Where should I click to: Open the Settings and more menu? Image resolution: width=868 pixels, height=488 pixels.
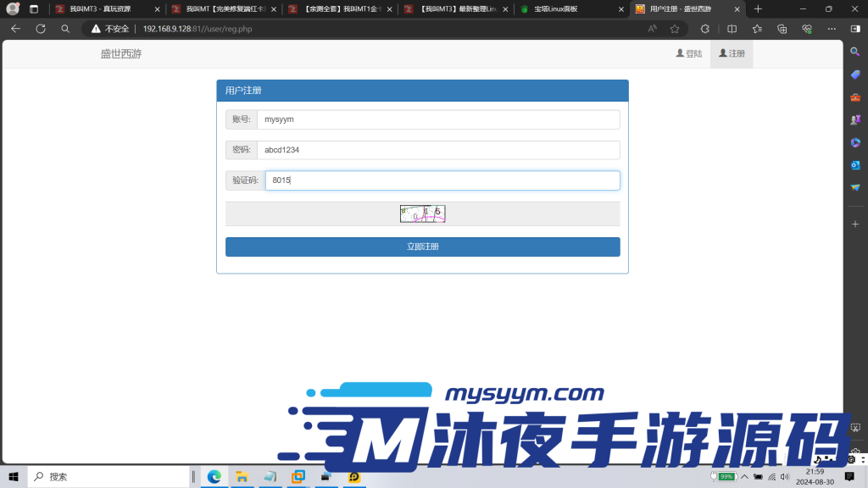point(831,28)
